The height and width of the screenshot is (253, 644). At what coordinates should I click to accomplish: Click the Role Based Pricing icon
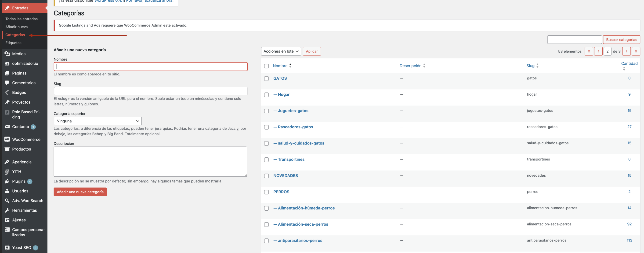point(7,112)
